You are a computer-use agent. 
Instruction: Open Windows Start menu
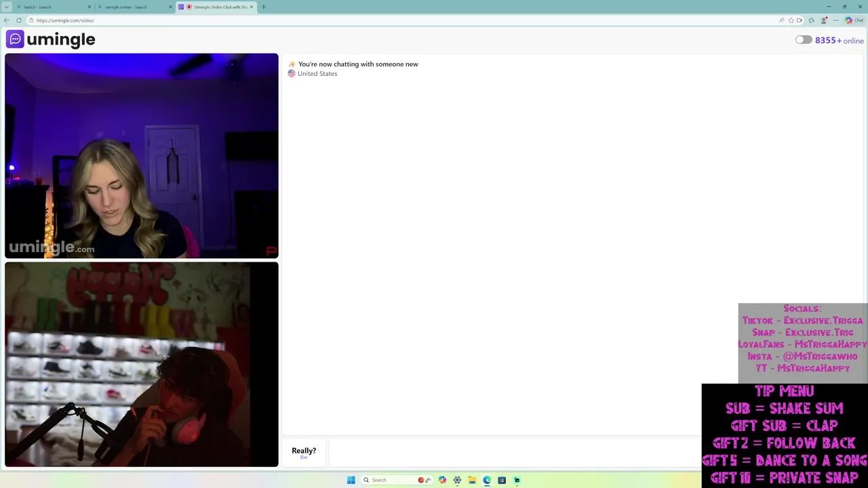(x=351, y=480)
